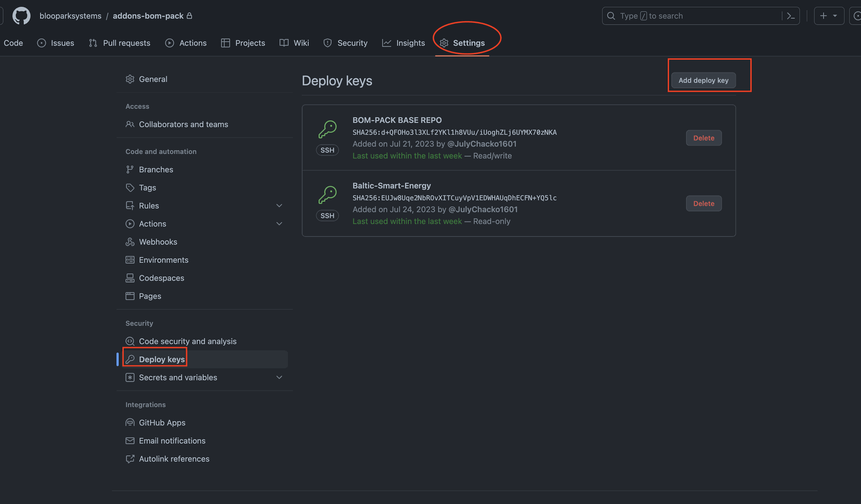
Task: Delete the Baltic-Smart-Energy deploy key
Action: click(x=704, y=204)
